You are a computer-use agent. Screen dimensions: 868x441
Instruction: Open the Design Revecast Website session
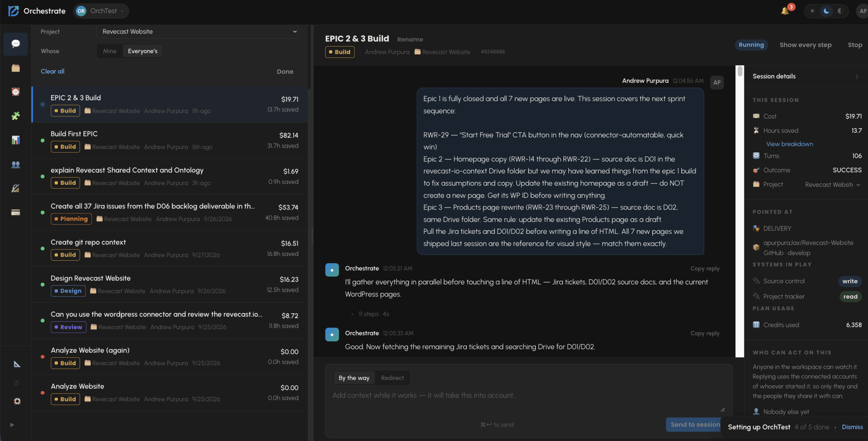point(170,285)
